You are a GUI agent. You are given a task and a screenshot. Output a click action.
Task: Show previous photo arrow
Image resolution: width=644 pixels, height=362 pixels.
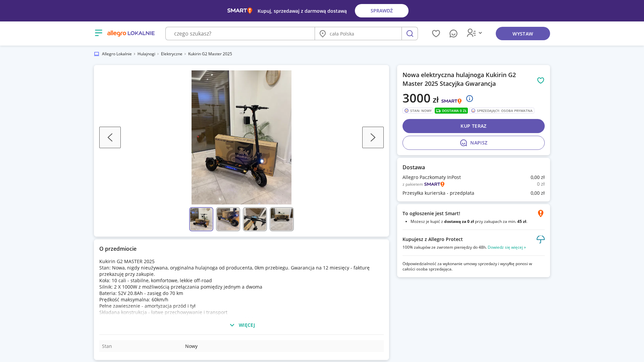point(110,137)
